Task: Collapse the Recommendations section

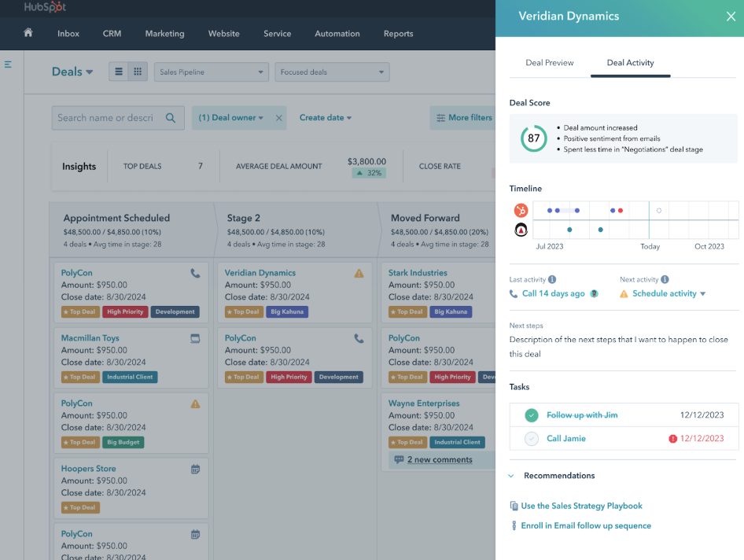Action: pyautogui.click(x=511, y=476)
